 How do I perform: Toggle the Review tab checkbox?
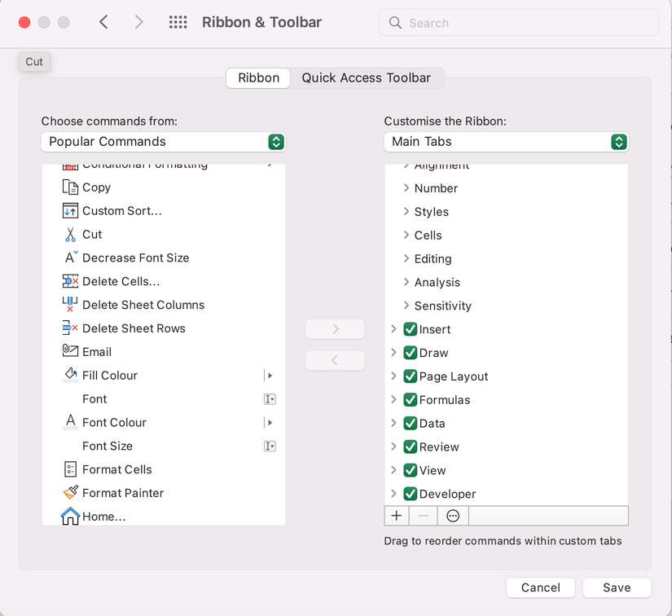point(410,447)
